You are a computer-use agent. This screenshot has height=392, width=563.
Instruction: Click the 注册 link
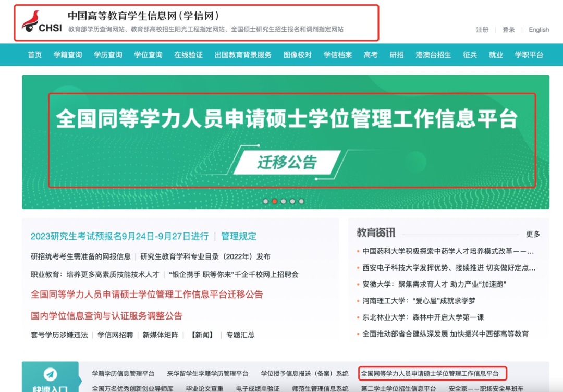tap(482, 30)
